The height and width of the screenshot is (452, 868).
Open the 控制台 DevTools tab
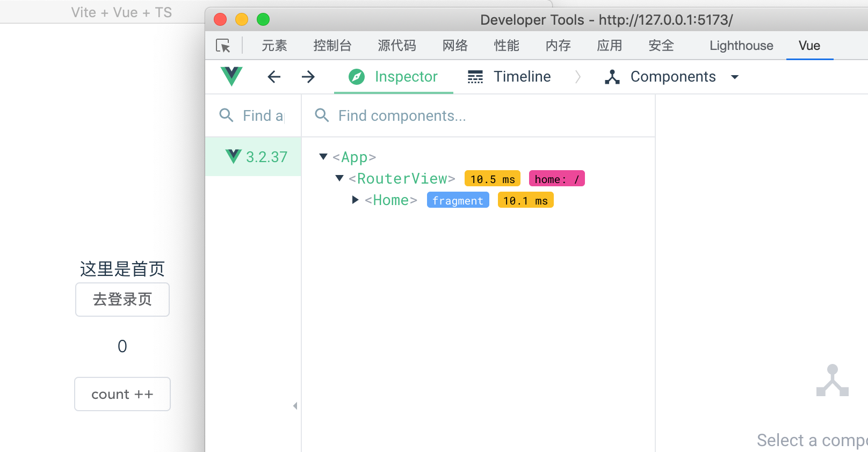pyautogui.click(x=332, y=46)
